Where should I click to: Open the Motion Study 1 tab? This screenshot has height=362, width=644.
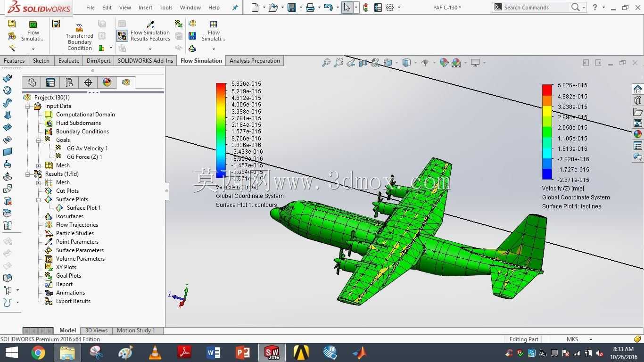[x=136, y=330]
